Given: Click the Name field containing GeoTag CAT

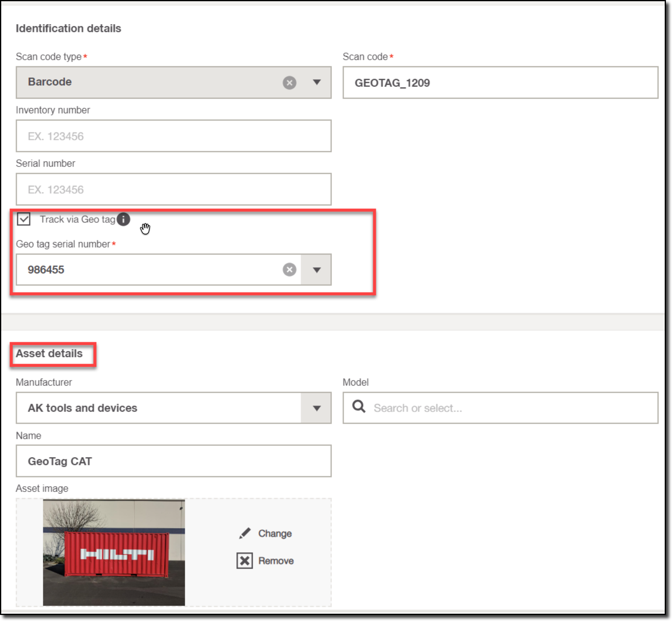Looking at the screenshot, I should (173, 461).
